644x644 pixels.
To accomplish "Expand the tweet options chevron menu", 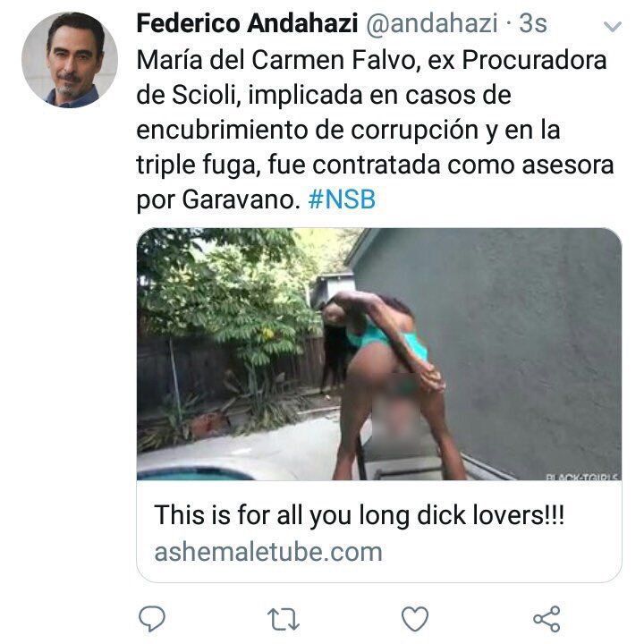I will pyautogui.click(x=613, y=27).
